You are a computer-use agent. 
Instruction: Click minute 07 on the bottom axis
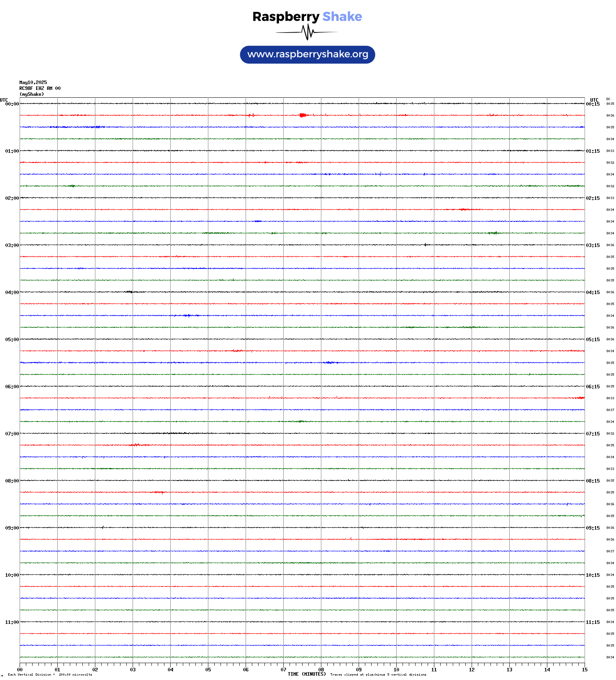click(283, 670)
